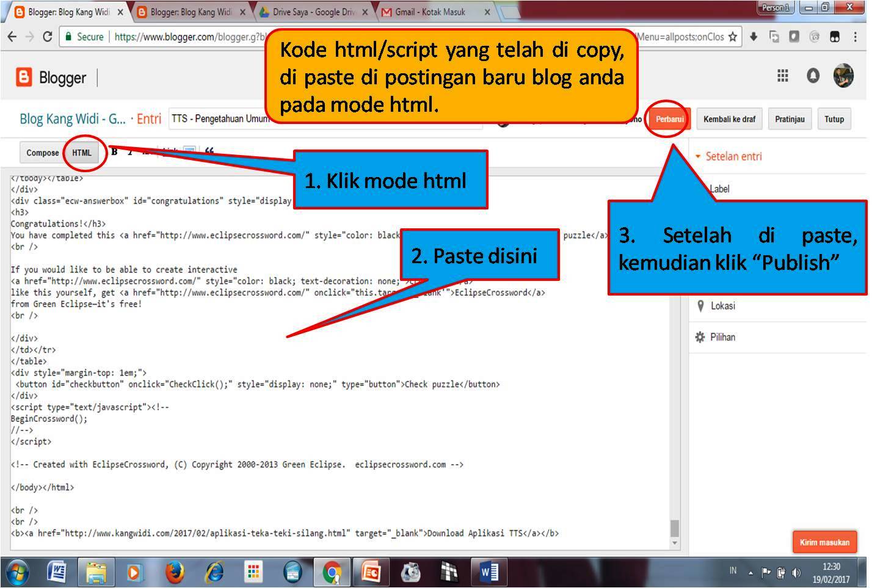Click the Person 1 profile button

pos(775,8)
